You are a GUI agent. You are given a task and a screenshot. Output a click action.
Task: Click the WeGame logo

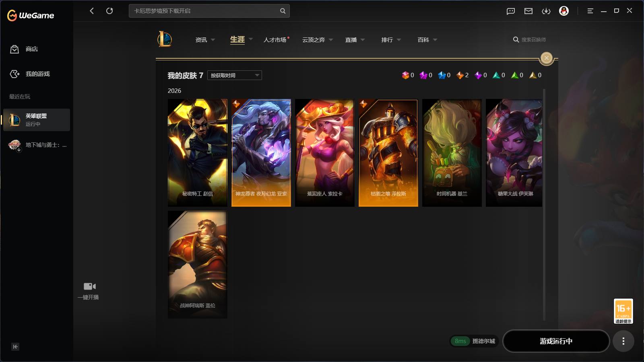tap(31, 15)
